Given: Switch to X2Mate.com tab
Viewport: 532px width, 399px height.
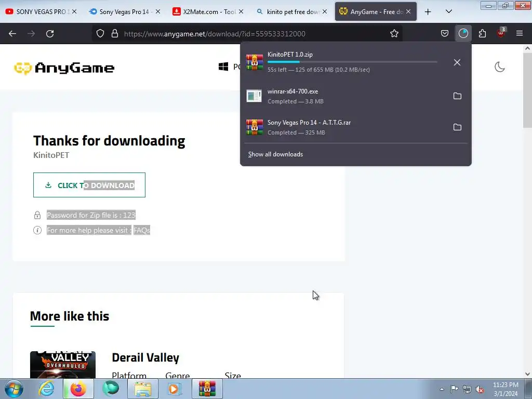Looking at the screenshot, I should point(207,11).
